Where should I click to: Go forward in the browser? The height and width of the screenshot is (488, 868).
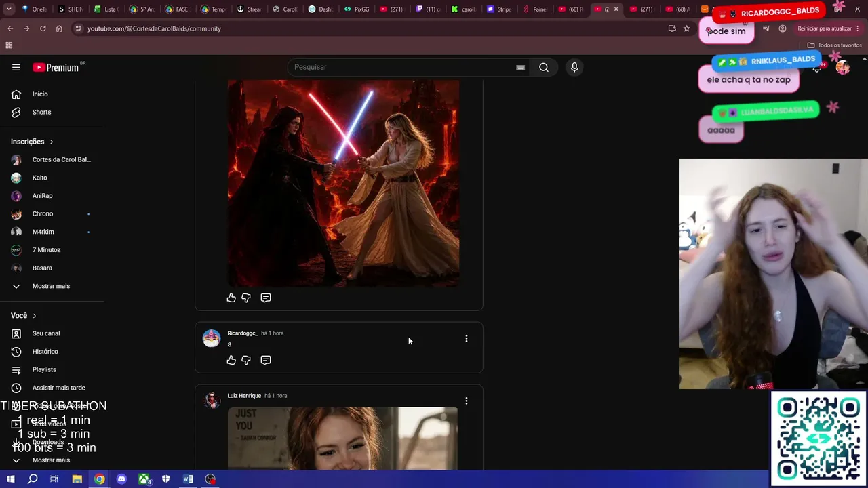26,28
